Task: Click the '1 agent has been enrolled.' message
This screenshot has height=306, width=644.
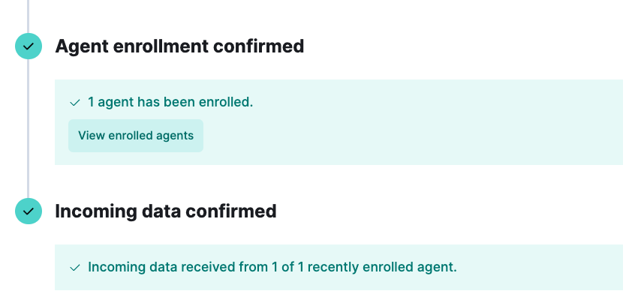Action: point(170,103)
